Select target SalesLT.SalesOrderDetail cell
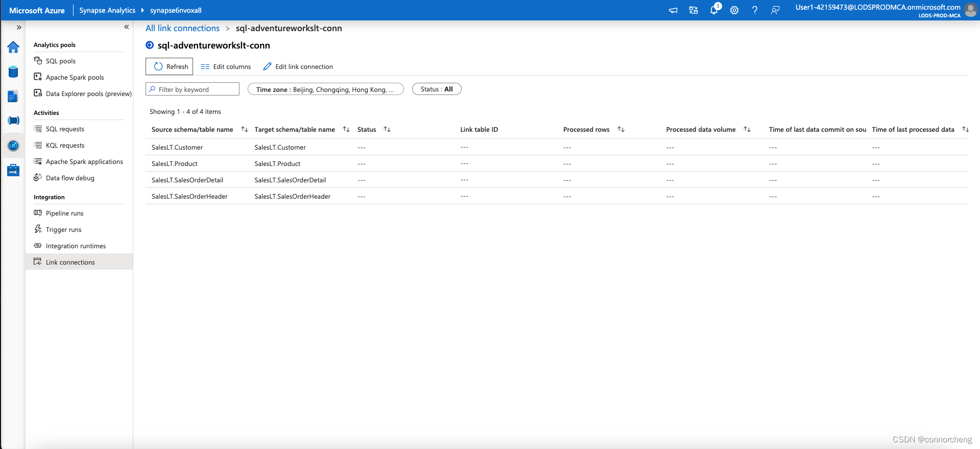 (290, 180)
